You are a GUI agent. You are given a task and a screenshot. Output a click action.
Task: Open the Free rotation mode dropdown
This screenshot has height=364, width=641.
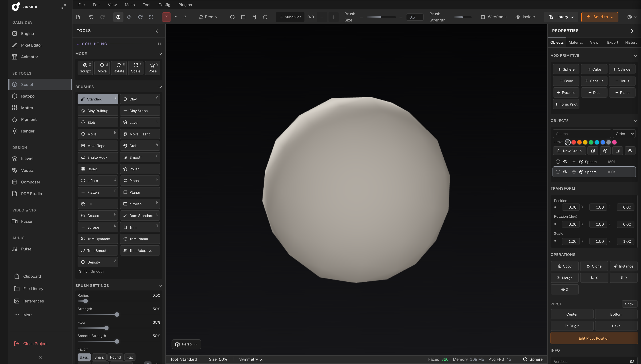tap(209, 17)
